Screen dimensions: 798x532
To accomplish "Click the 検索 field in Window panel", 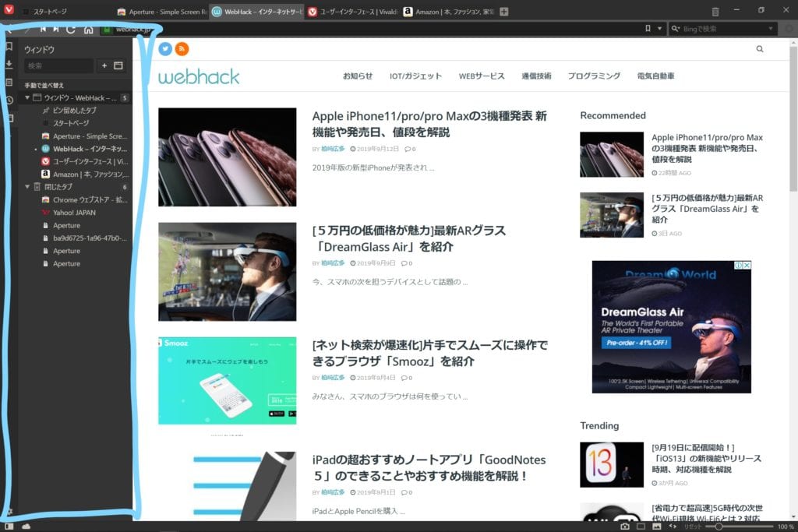I will 58,65.
